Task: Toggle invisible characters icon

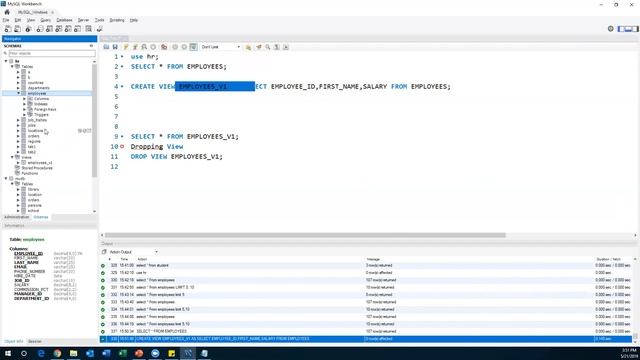Action: point(277,47)
